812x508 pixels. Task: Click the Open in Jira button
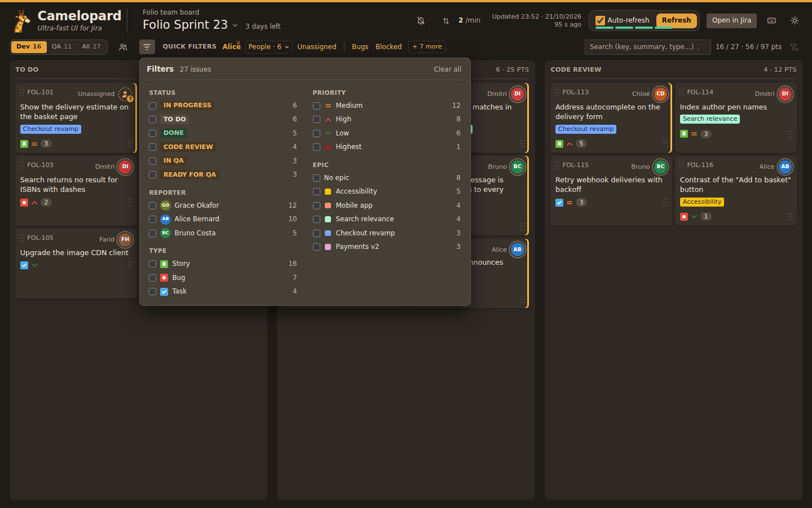point(731,20)
